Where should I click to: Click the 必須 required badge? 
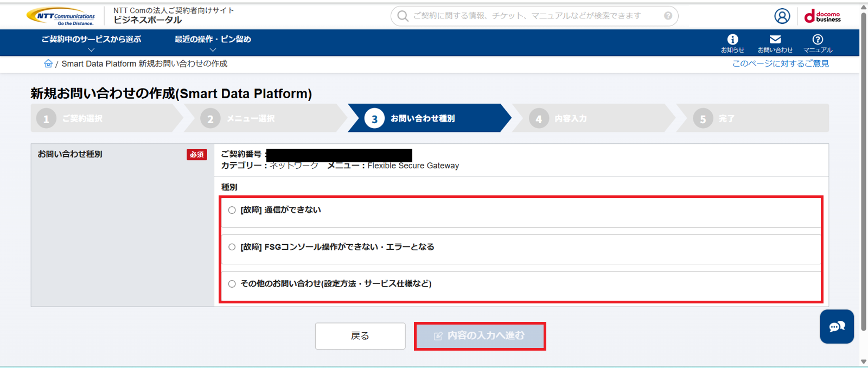coord(197,155)
